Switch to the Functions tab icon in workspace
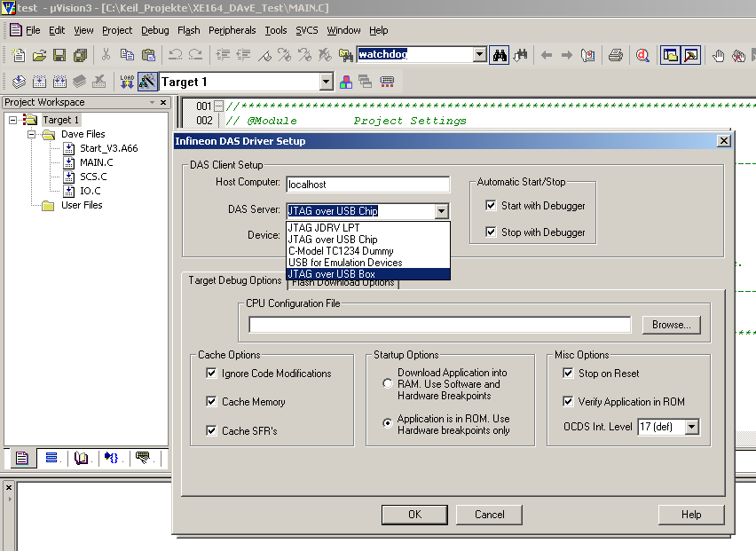 point(113,458)
